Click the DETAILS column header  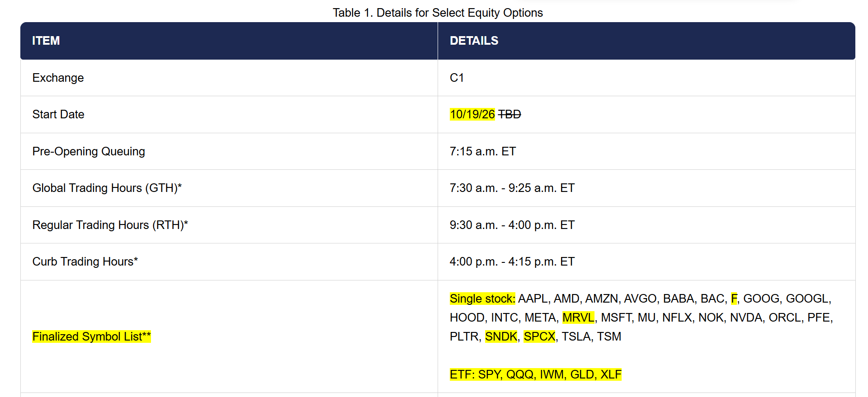474,41
